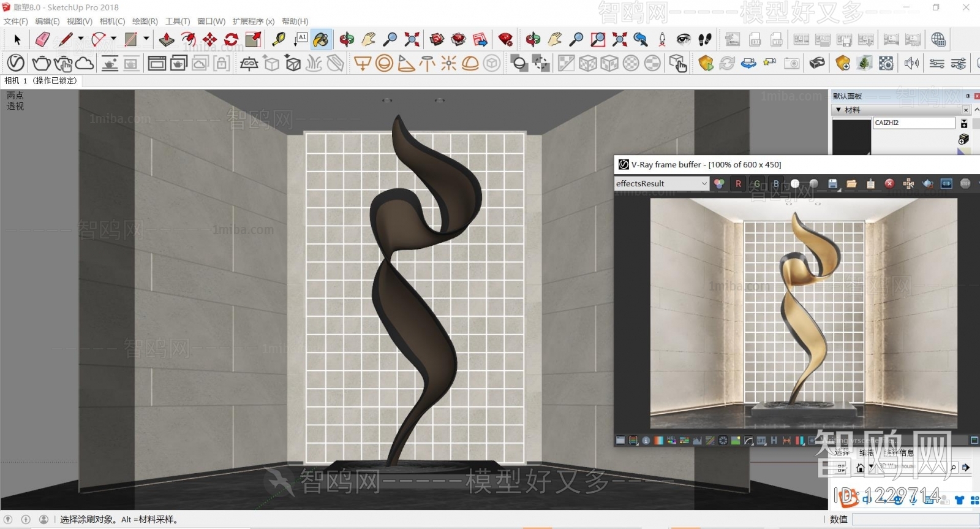Screen dimensions: 980x529
Task: Save image from frame buffer
Action: [x=832, y=183]
